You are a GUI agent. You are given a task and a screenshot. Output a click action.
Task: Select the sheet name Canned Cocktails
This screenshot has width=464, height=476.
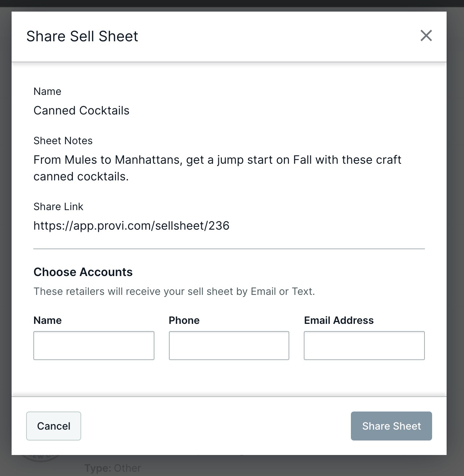click(x=82, y=110)
